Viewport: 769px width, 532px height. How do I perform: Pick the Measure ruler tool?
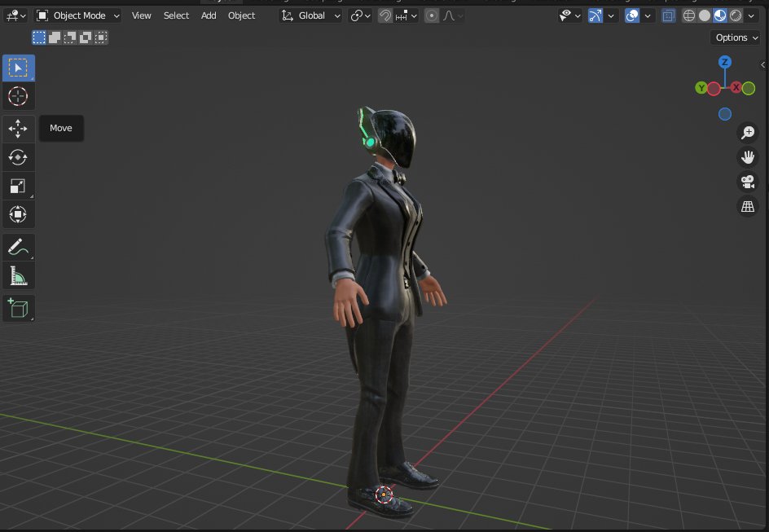point(18,276)
